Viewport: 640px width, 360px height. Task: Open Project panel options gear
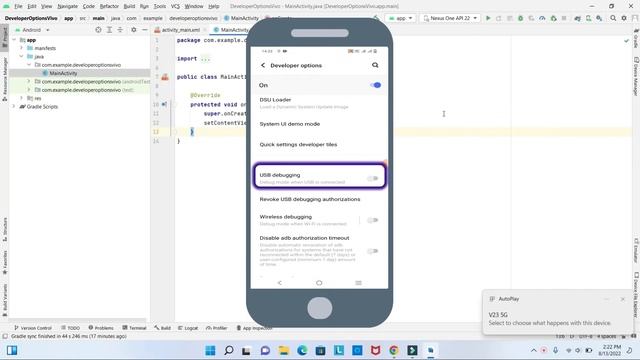click(x=133, y=30)
